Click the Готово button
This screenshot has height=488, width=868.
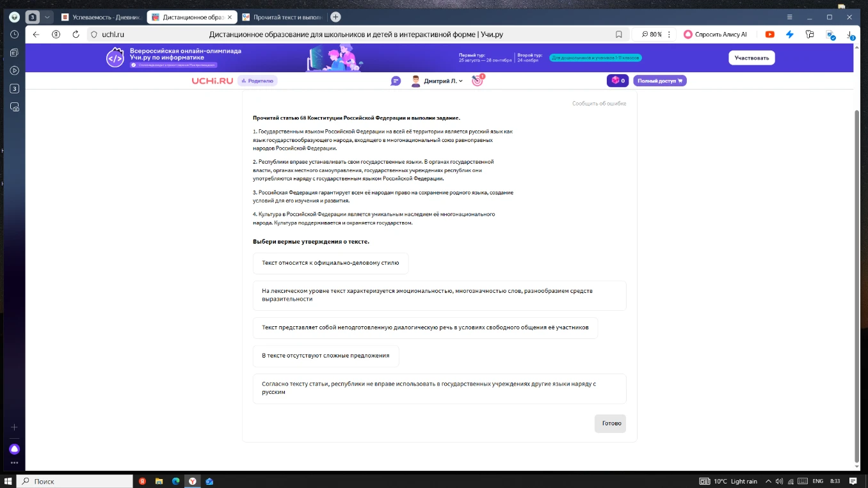tap(610, 423)
